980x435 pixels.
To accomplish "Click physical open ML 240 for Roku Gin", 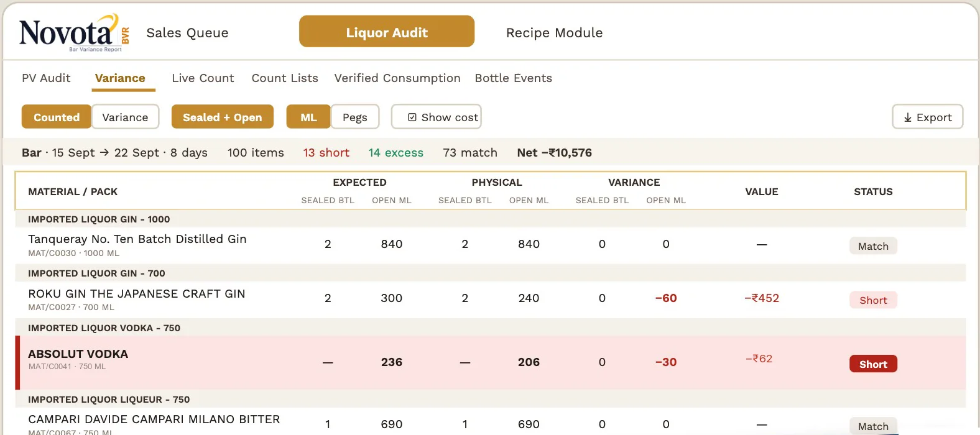I will tap(529, 298).
